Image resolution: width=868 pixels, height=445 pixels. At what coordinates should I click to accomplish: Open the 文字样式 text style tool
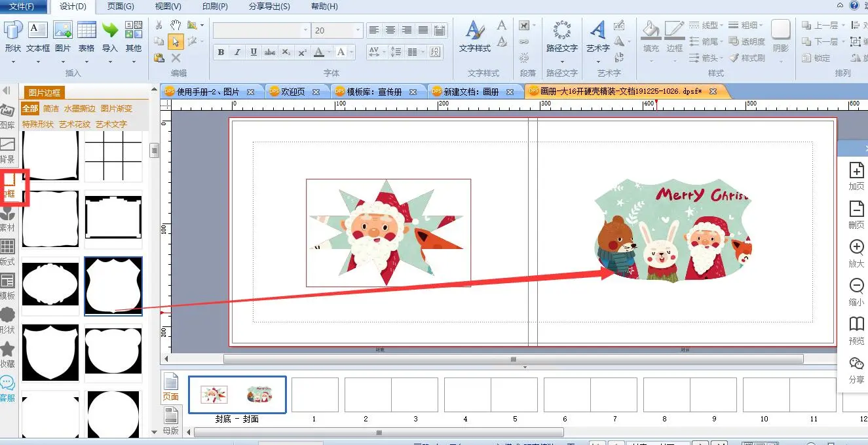coord(475,36)
